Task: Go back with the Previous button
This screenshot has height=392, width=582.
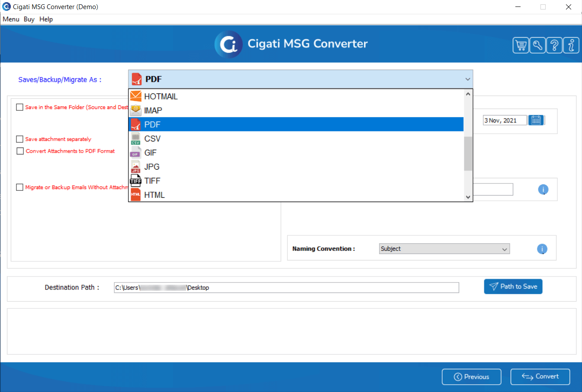Action: point(472,377)
